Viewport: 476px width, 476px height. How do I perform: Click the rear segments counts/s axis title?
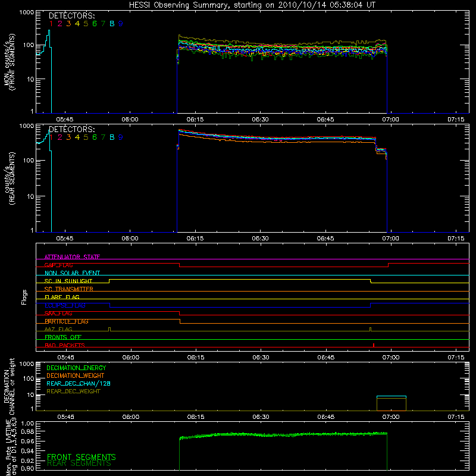click(x=10, y=178)
